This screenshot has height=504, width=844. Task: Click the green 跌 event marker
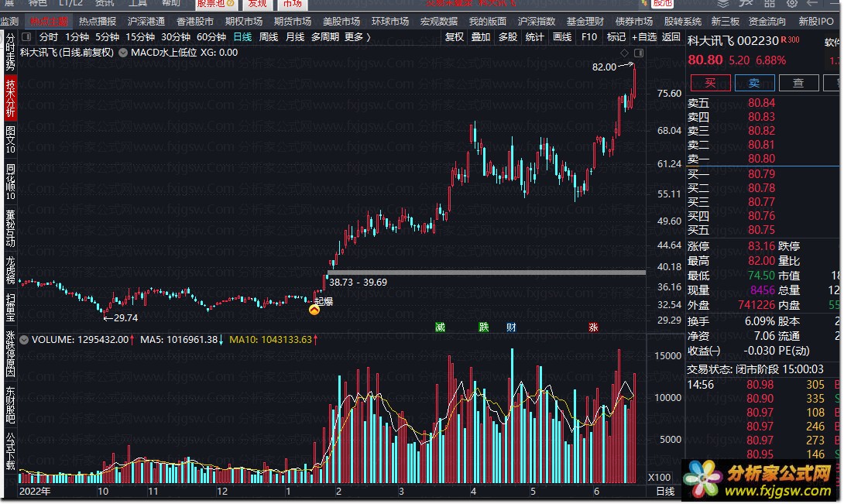point(484,327)
